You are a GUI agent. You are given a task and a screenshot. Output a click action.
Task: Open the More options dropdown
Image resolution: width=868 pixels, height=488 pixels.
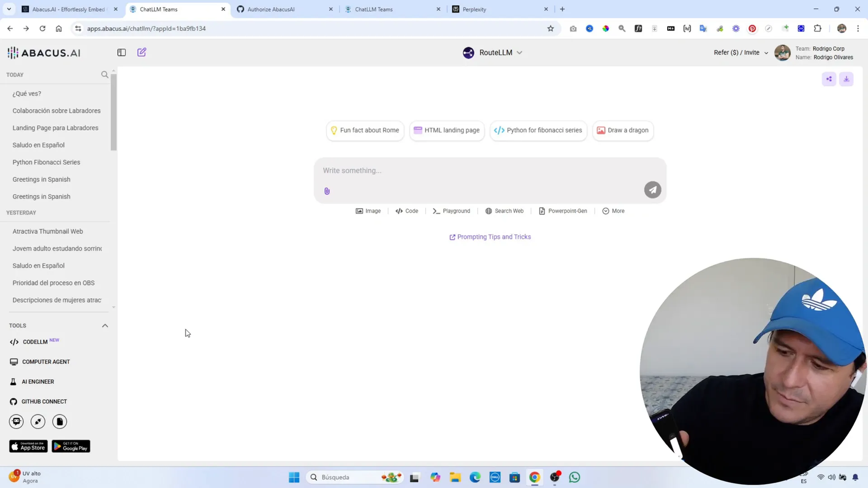(613, 211)
